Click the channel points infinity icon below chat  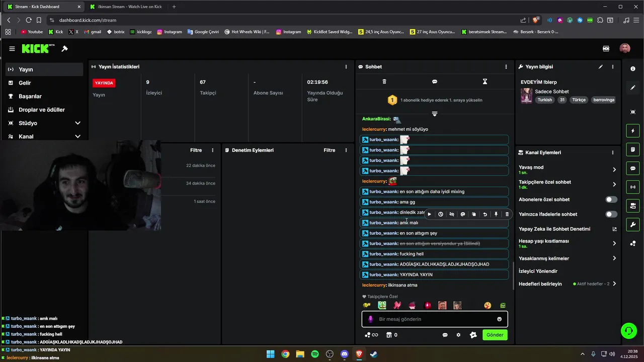pos(372,335)
